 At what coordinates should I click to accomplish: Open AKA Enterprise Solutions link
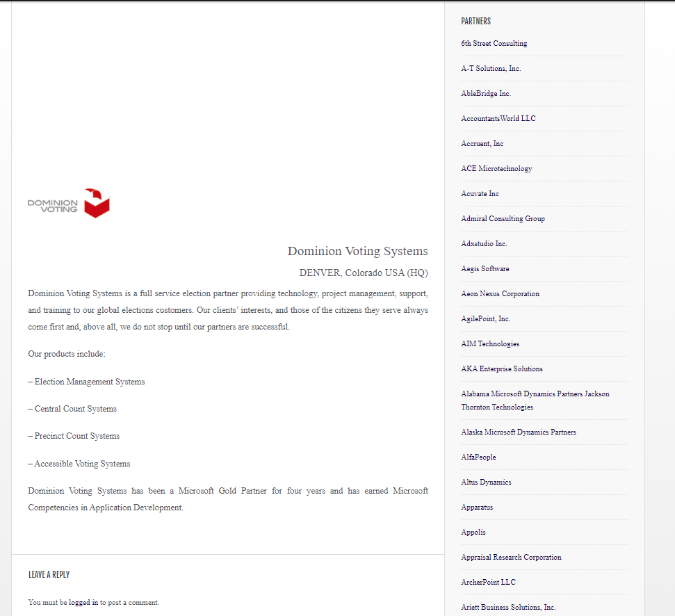(501, 368)
